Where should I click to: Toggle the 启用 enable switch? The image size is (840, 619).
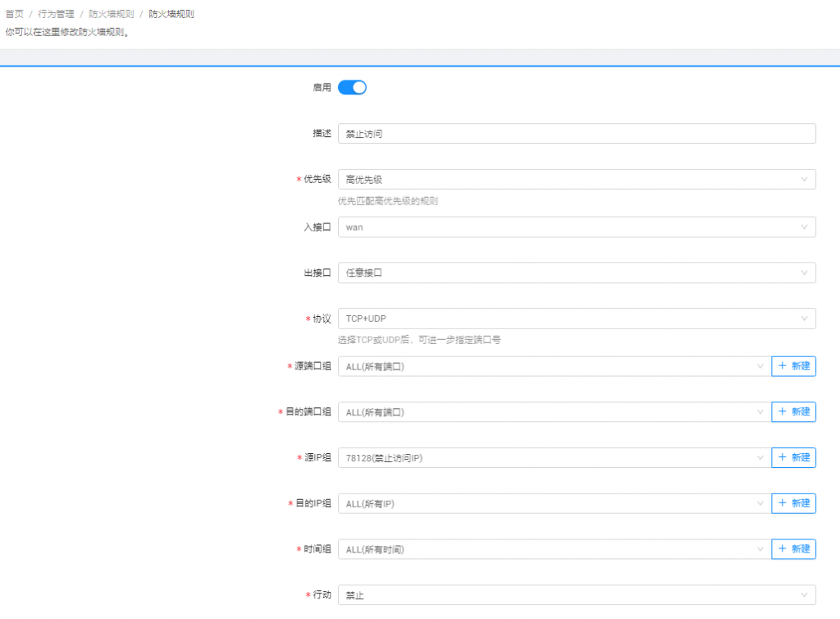point(352,87)
